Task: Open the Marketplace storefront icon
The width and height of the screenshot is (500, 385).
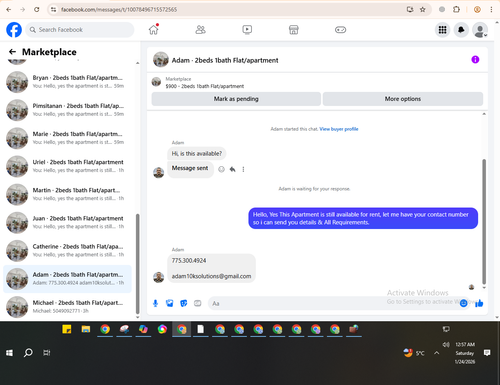Action: tap(294, 30)
